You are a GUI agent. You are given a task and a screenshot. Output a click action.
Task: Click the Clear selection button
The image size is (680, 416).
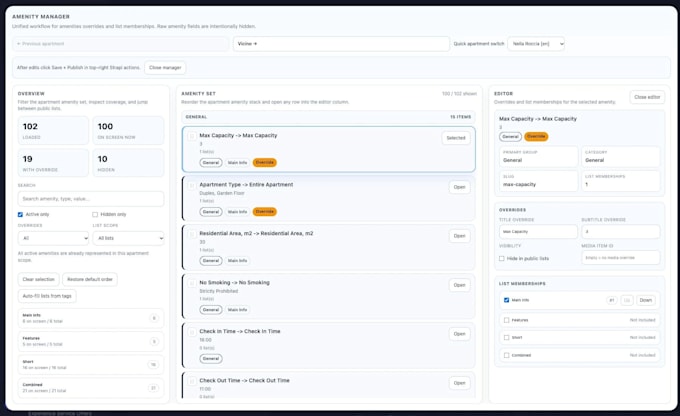(x=39, y=279)
